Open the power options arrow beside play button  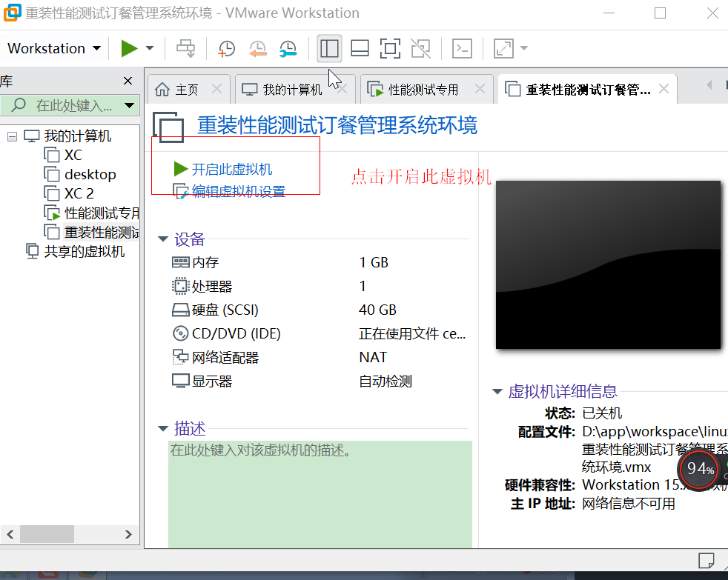coord(150,48)
